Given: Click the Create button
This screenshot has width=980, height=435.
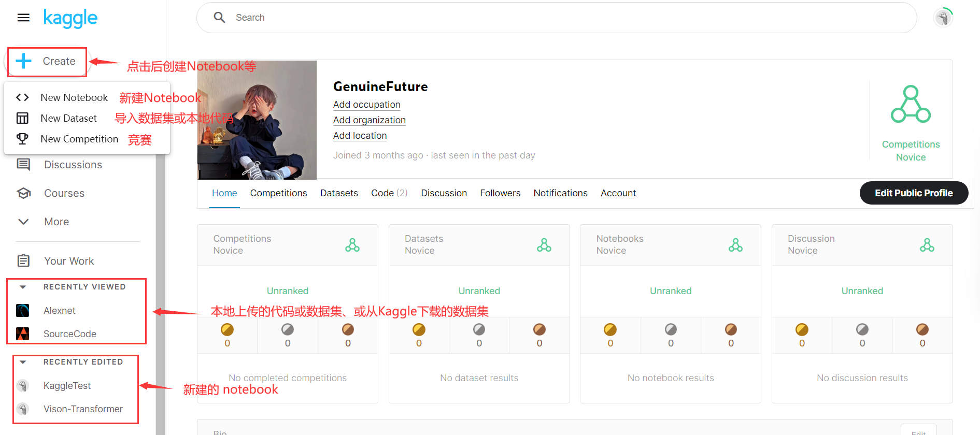Looking at the screenshot, I should [x=47, y=62].
